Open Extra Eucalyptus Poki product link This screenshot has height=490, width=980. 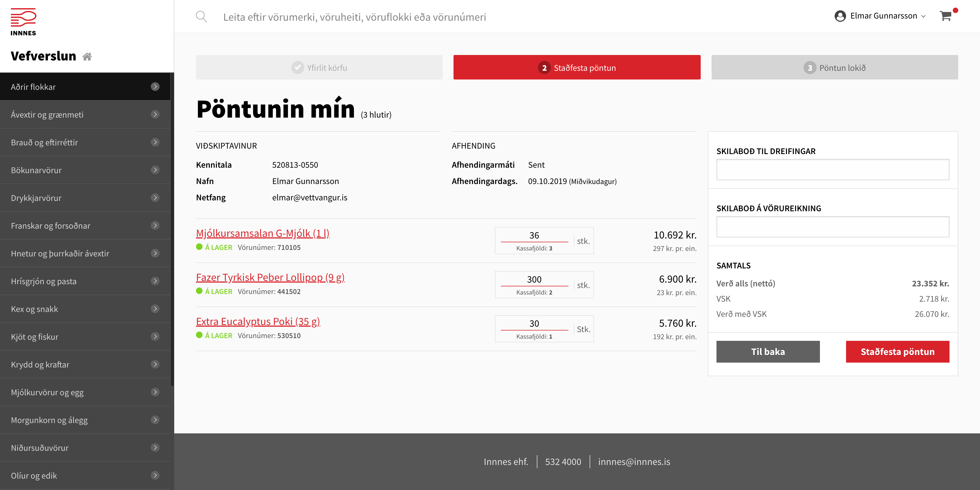coord(258,321)
